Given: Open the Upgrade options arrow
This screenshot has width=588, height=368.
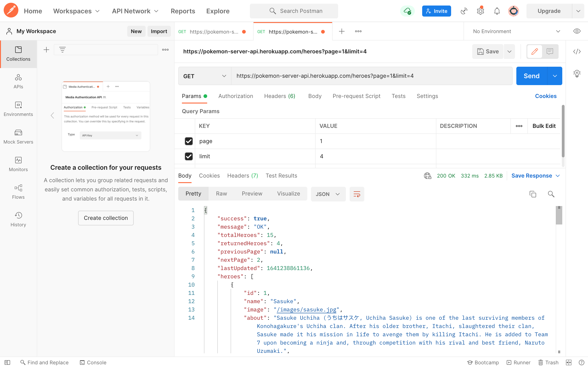Looking at the screenshot, I should 578,11.
